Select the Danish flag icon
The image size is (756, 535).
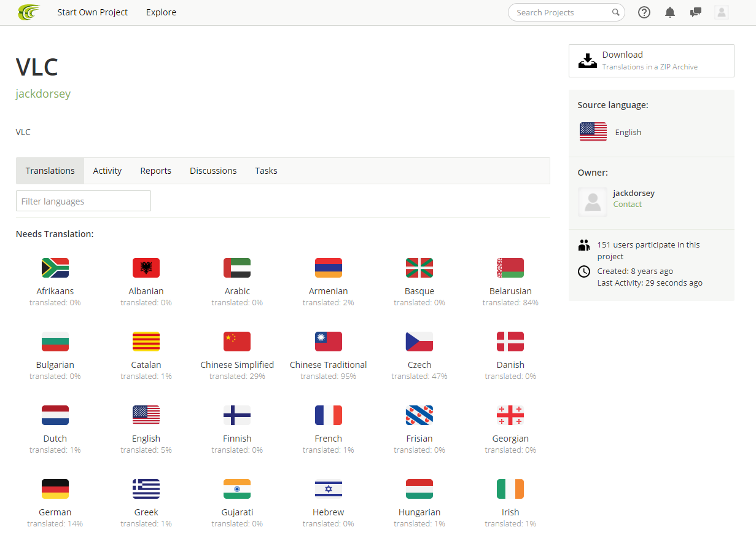point(510,342)
